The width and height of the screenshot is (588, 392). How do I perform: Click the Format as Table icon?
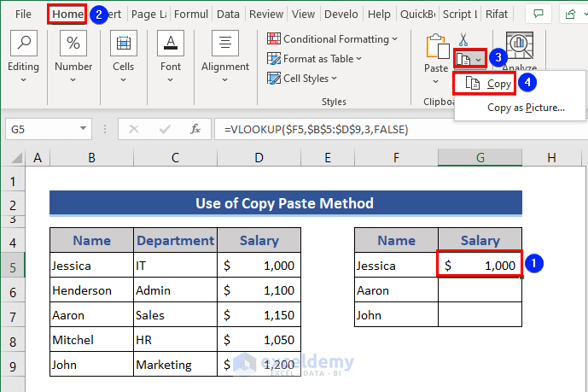274,59
